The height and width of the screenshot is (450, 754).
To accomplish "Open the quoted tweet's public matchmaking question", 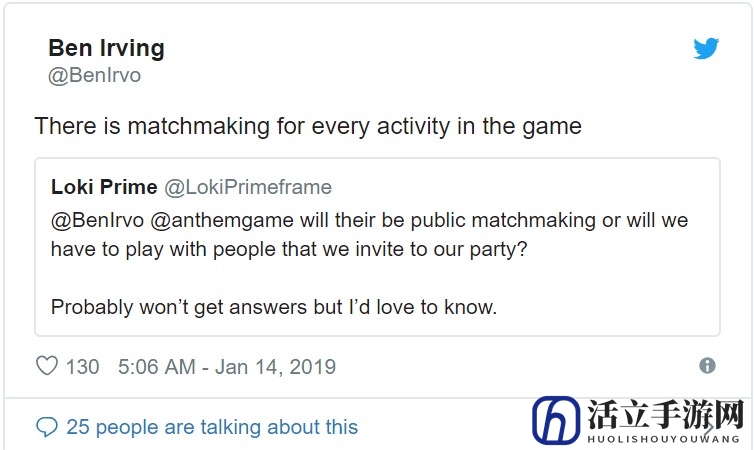I will click(x=369, y=235).
